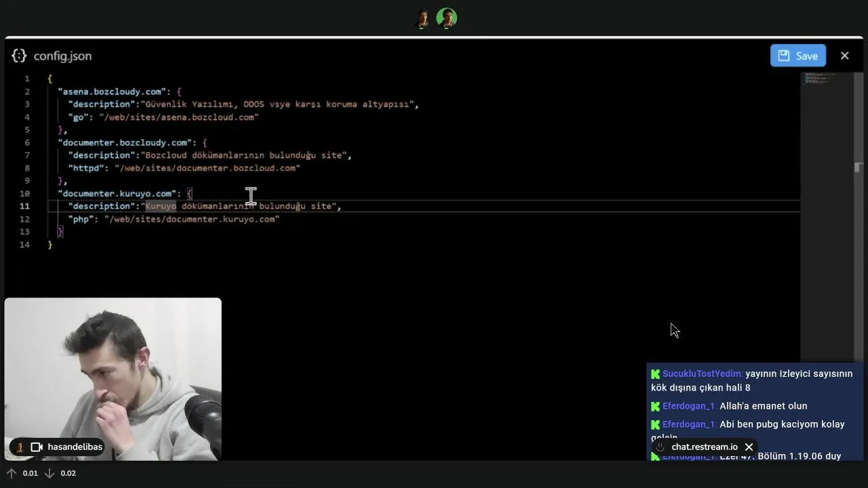Image resolution: width=868 pixels, height=488 pixels.
Task: Click the SucukluTostYedim username in chat
Action: (x=702, y=373)
